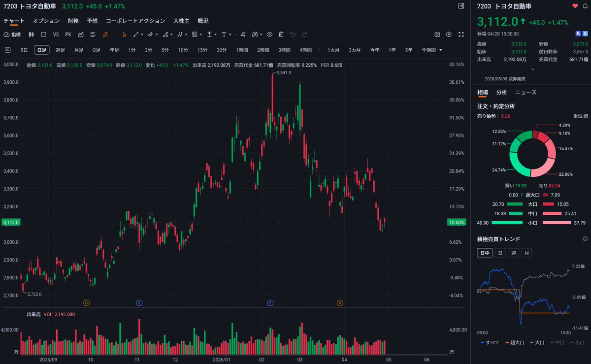
Task: Click the blue E event marker near 11
Action: point(139,302)
